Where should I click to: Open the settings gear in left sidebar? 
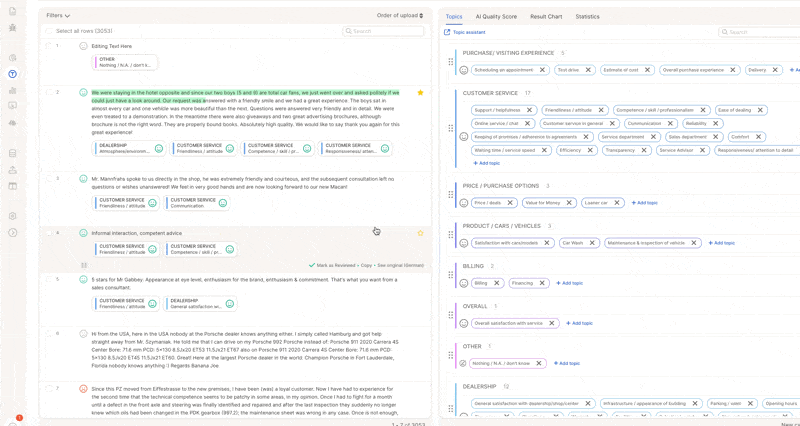13,216
